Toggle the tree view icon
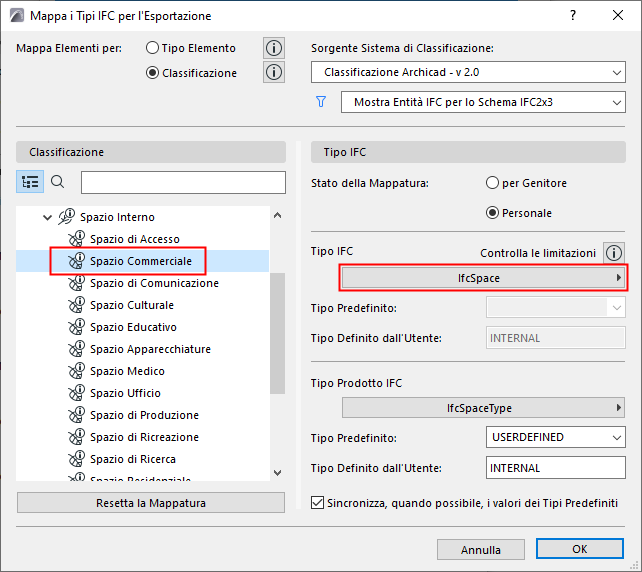 30,182
